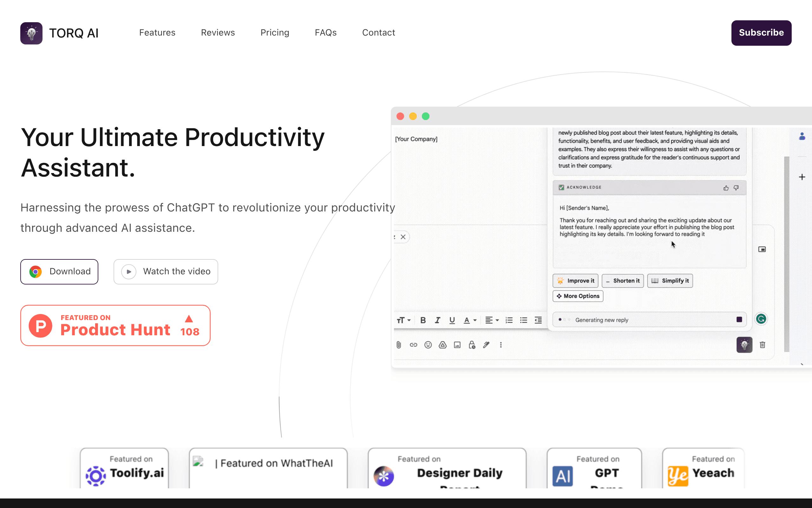Image resolution: width=812 pixels, height=508 pixels.
Task: Open the Pricing nav link
Action: tap(275, 33)
